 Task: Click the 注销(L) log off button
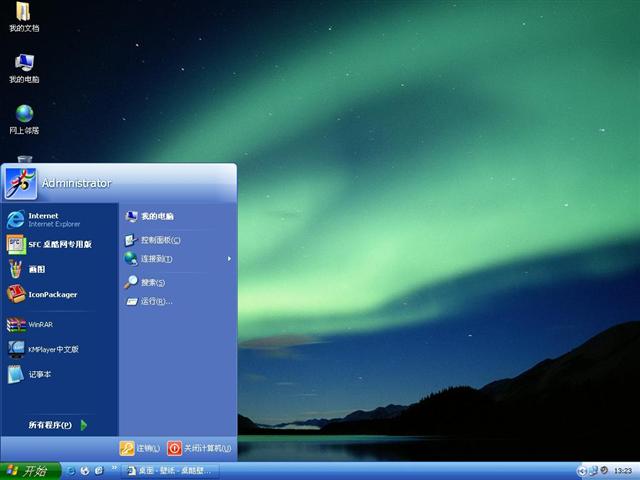(x=140, y=448)
